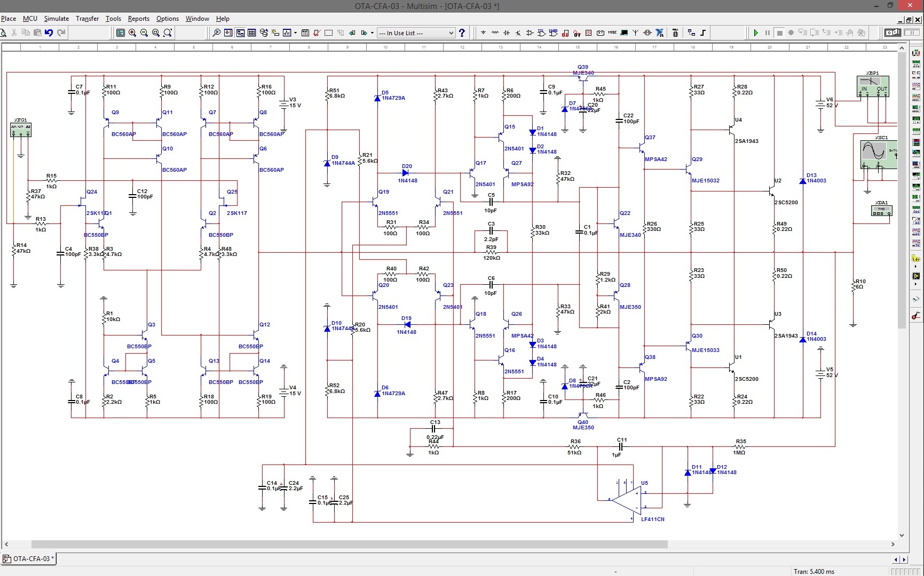This screenshot has width=924, height=576.
Task: Click the Cut scissors icon
Action: [x=14, y=33]
